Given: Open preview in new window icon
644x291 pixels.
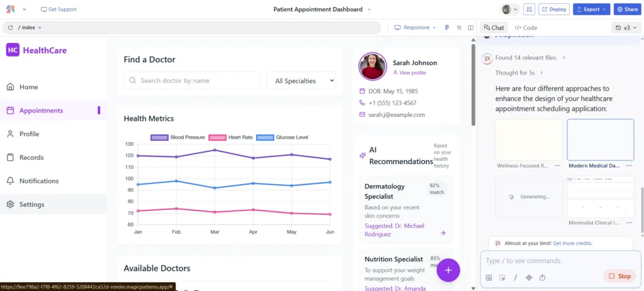Looking at the screenshot, I should point(458,28).
